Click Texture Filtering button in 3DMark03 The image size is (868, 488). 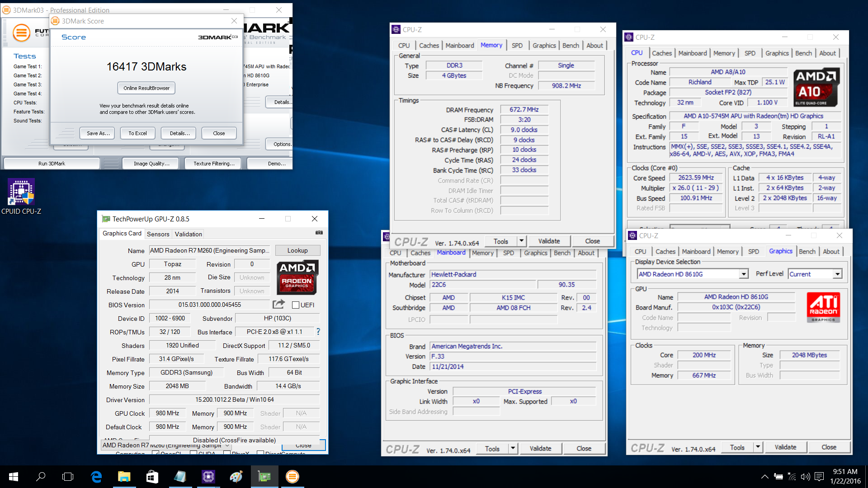coord(214,164)
